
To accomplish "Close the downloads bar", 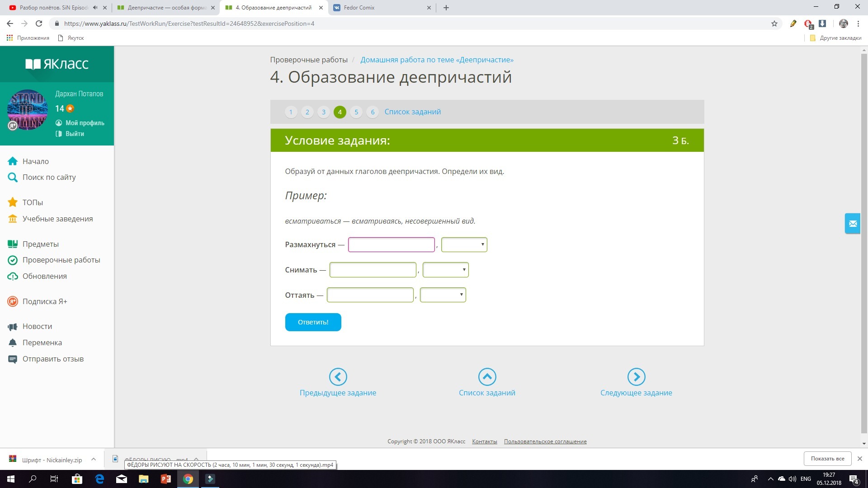I will tap(860, 459).
